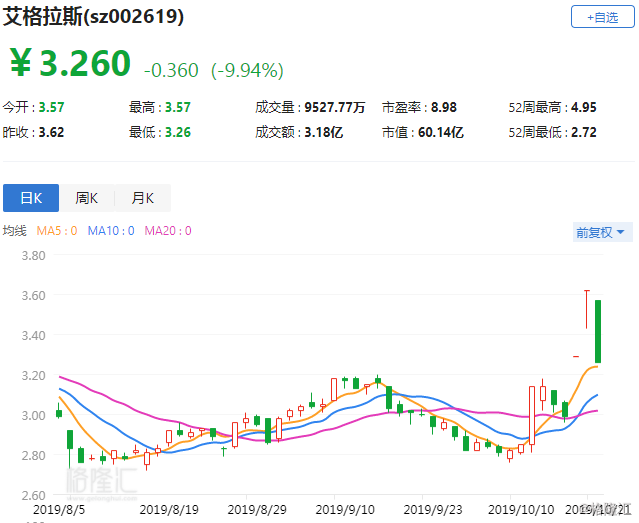Click the 2019/9/23 date axis label

(433, 510)
